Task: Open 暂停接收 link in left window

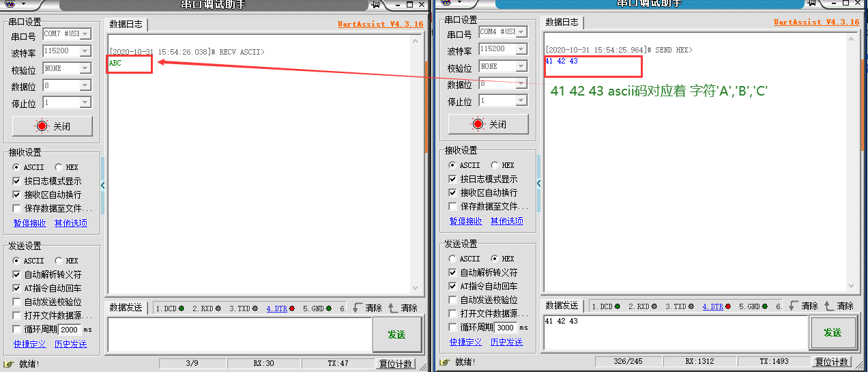Action: click(x=29, y=223)
